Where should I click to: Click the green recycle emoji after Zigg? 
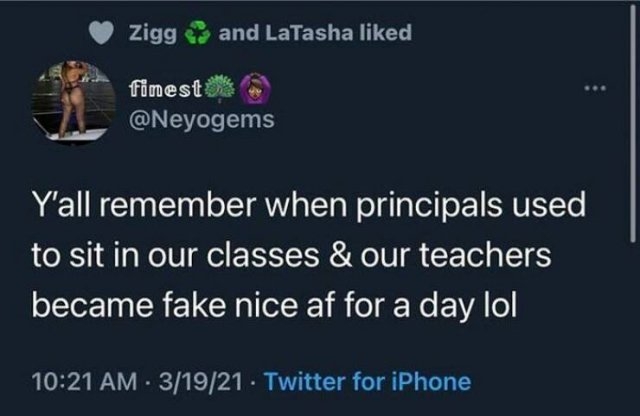click(195, 34)
